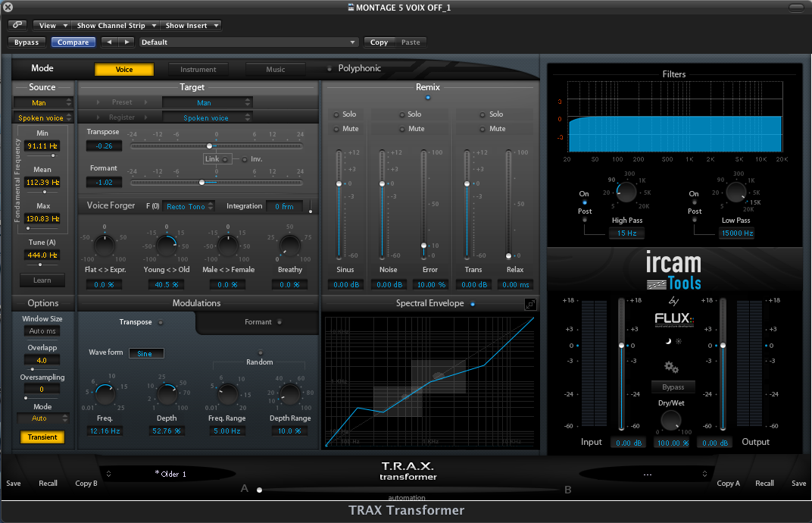Viewport: 812px width, 523px height.
Task: Toggle Noise Solo
Action: tap(402, 114)
